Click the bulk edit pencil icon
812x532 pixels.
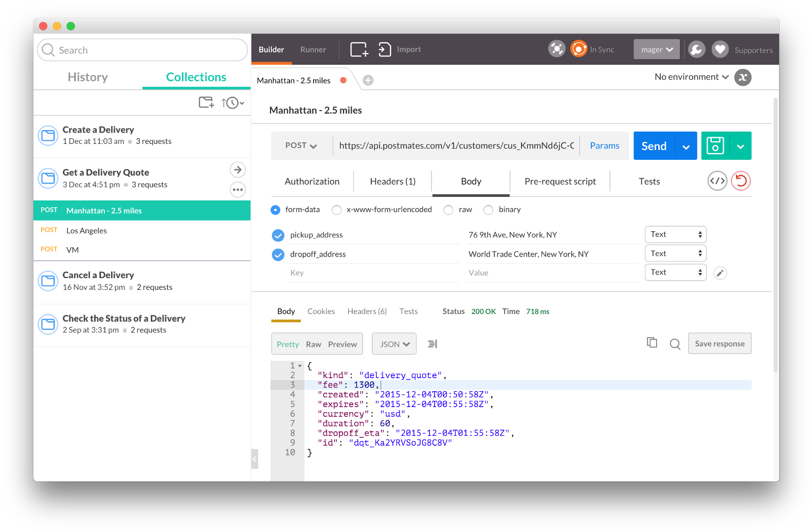click(720, 273)
